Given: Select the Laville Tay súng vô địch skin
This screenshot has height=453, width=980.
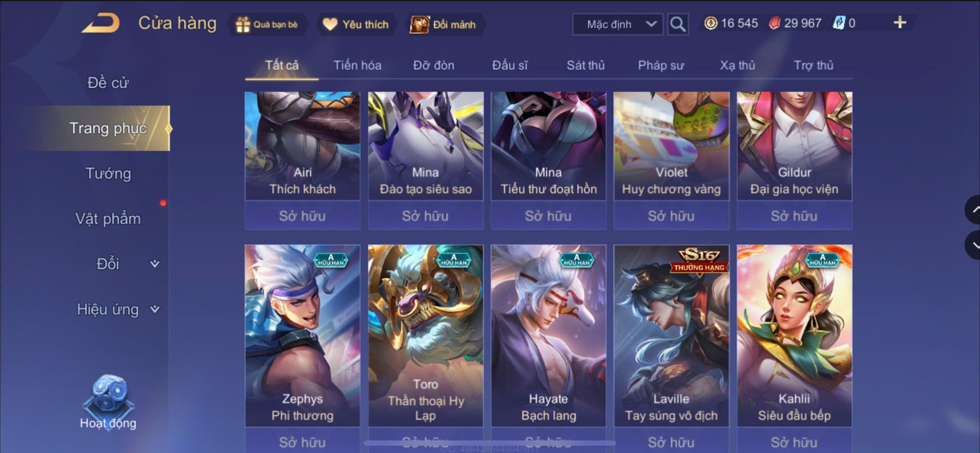Looking at the screenshot, I should (671, 336).
